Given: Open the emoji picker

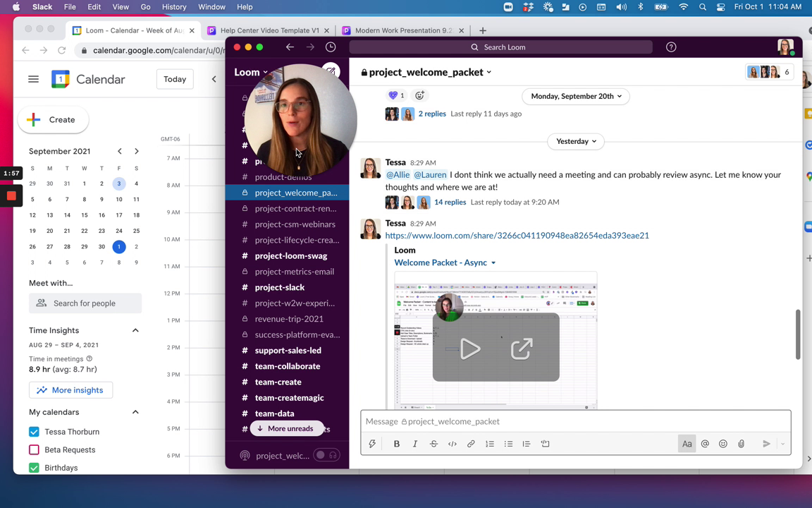Looking at the screenshot, I should (x=722, y=443).
